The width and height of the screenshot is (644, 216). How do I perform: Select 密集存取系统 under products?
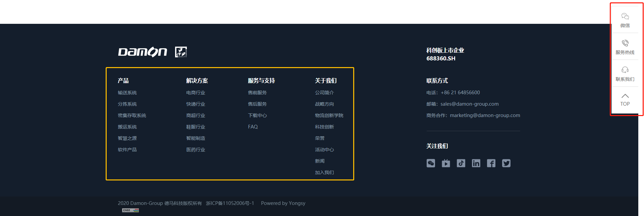point(132,115)
